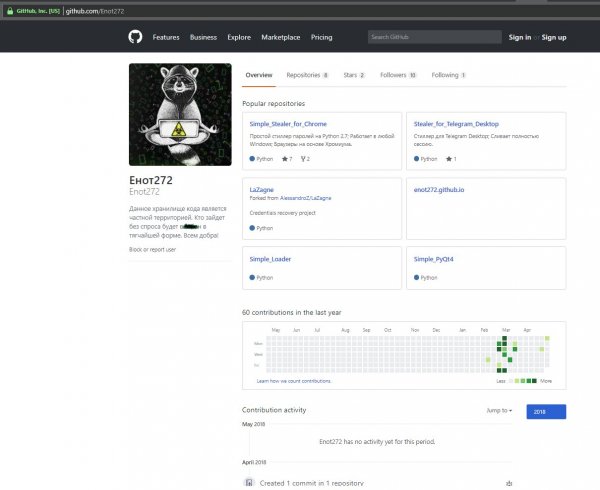Open the LaZagne repository link

(260, 189)
